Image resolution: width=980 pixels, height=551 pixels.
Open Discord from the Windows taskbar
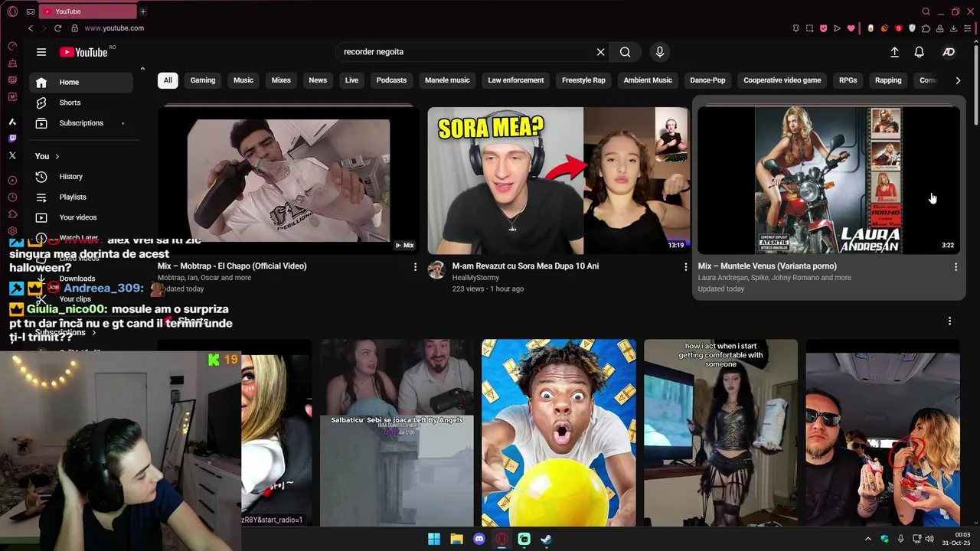coord(479,539)
